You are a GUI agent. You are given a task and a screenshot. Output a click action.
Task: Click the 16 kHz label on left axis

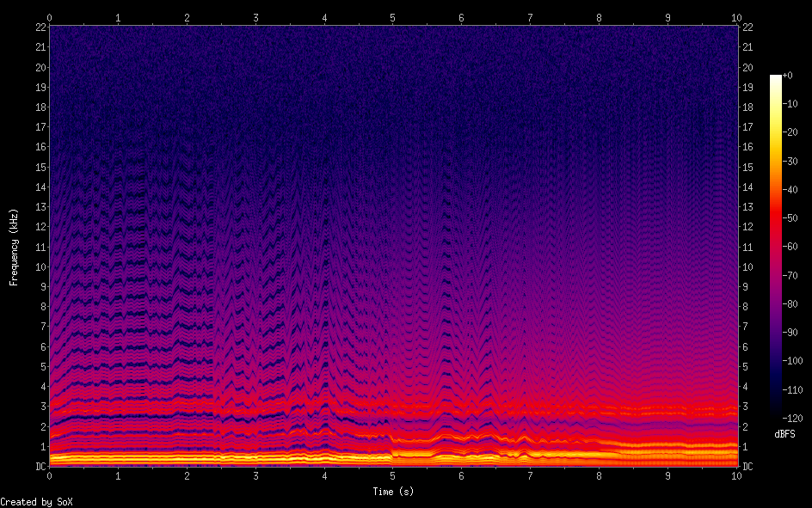pos(39,147)
